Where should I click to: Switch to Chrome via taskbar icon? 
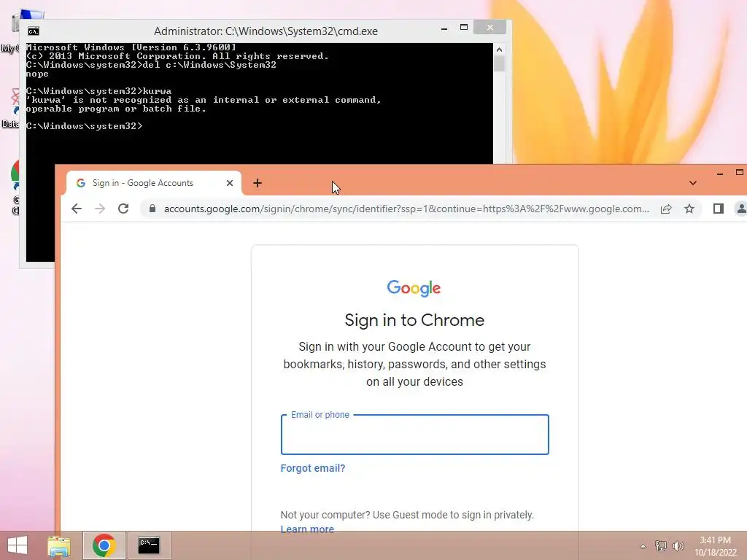tap(104, 545)
